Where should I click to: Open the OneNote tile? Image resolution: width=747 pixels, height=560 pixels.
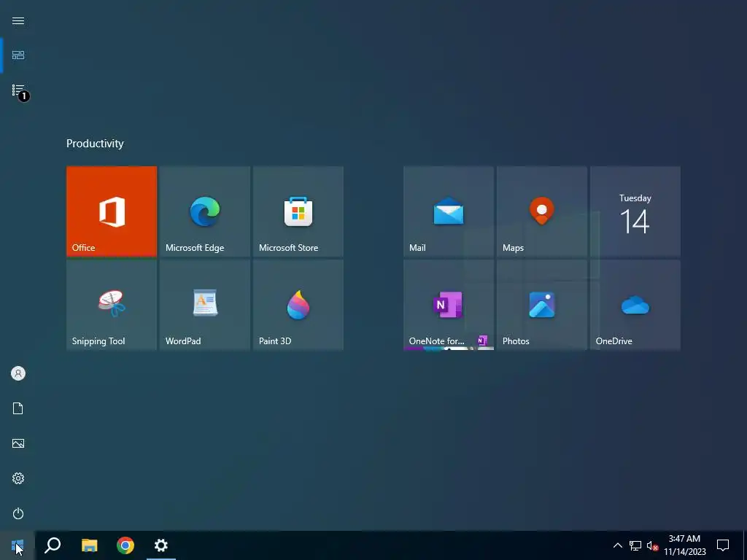(x=449, y=305)
